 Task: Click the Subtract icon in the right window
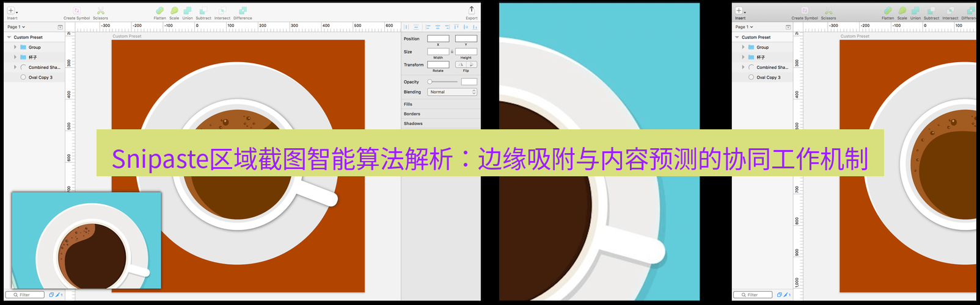(x=932, y=10)
